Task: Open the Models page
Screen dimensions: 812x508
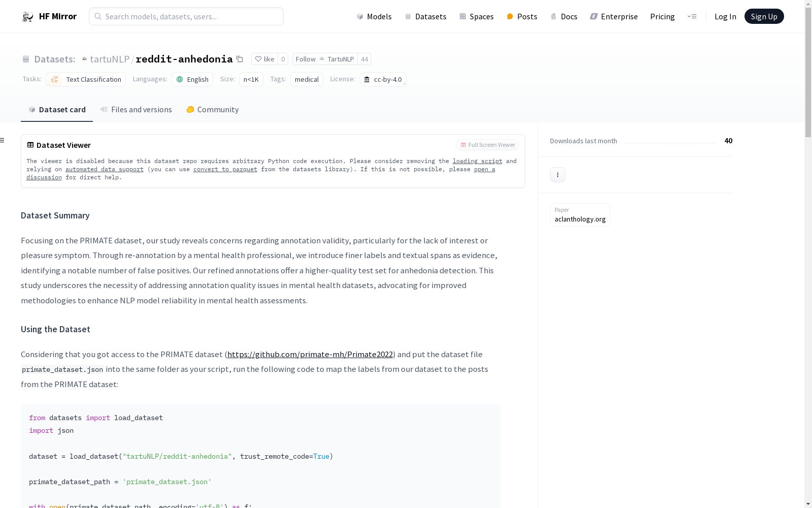Action: coord(374,17)
